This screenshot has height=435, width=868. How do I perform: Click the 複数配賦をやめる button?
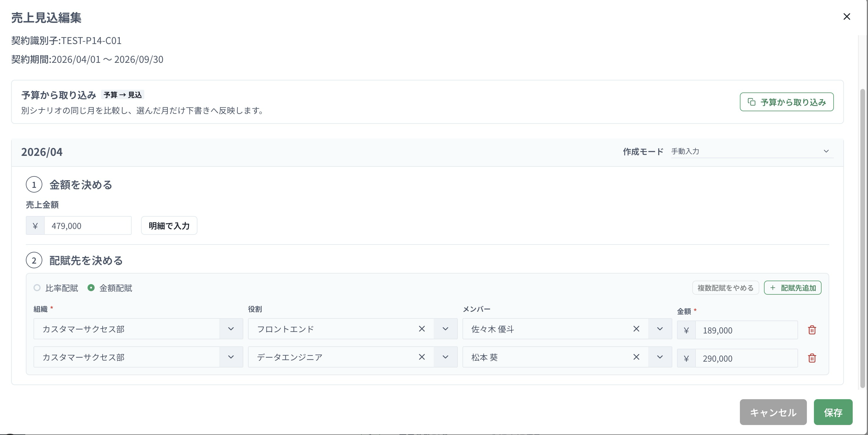(725, 288)
